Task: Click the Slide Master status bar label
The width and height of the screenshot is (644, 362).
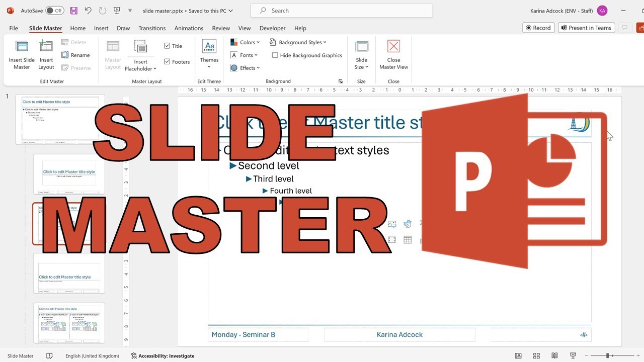Action: tap(21, 355)
